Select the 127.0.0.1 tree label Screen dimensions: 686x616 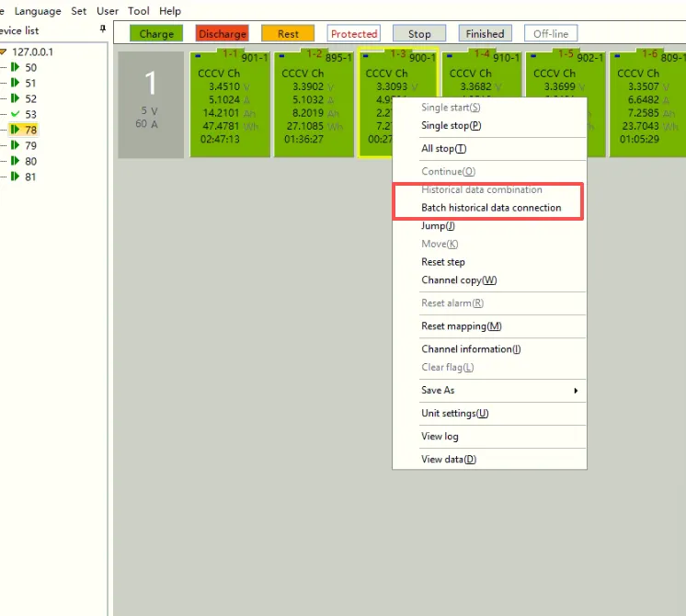coord(33,52)
